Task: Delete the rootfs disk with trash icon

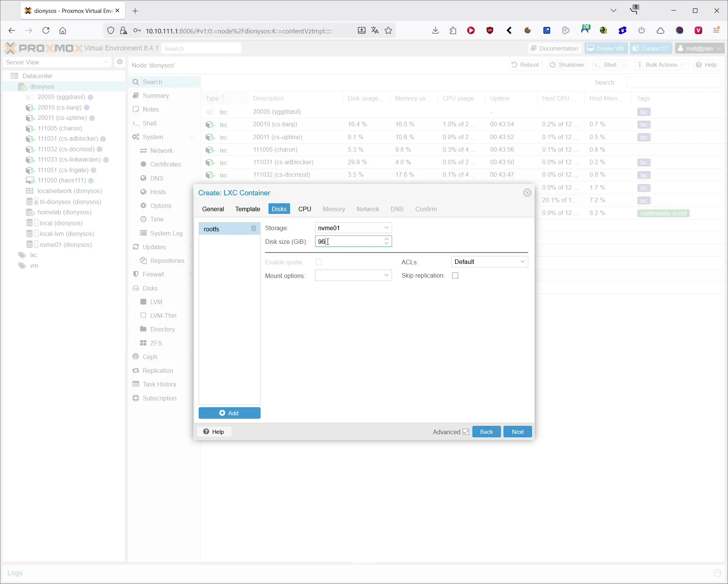Action: pyautogui.click(x=254, y=229)
